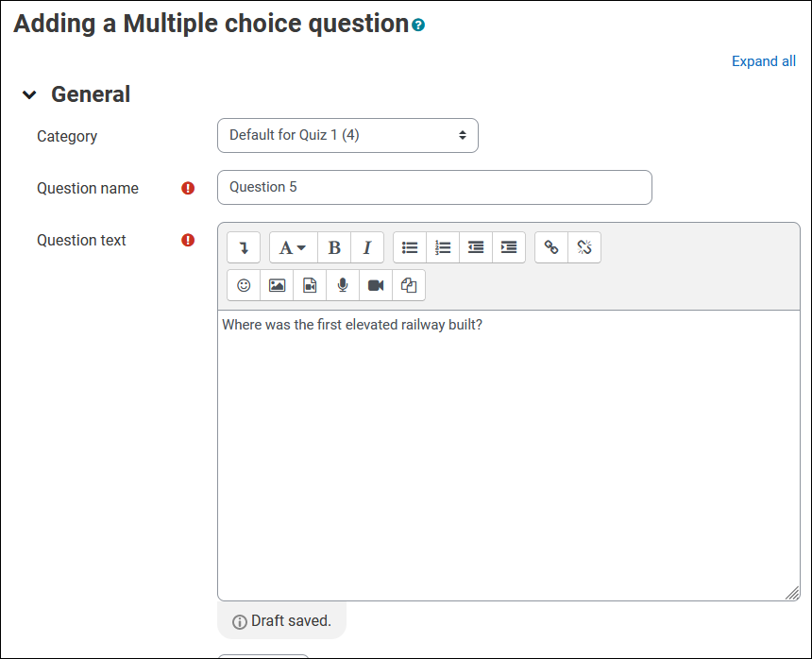Click the draft saved info icon
This screenshot has width=812, height=659.
click(x=239, y=622)
